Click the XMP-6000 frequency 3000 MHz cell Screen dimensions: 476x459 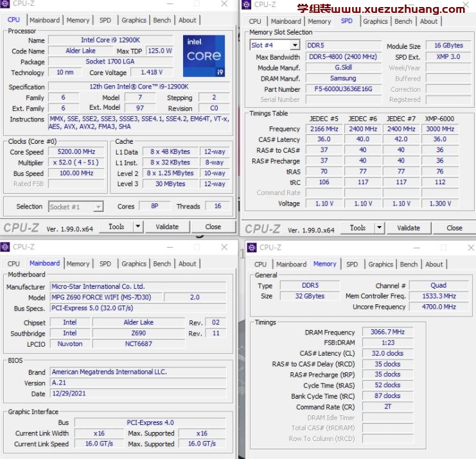tap(440, 129)
